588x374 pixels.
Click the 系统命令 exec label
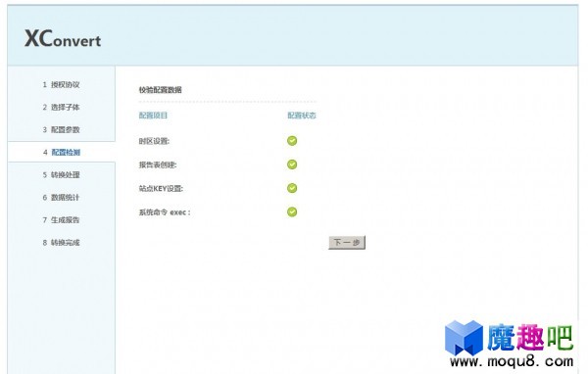point(165,212)
